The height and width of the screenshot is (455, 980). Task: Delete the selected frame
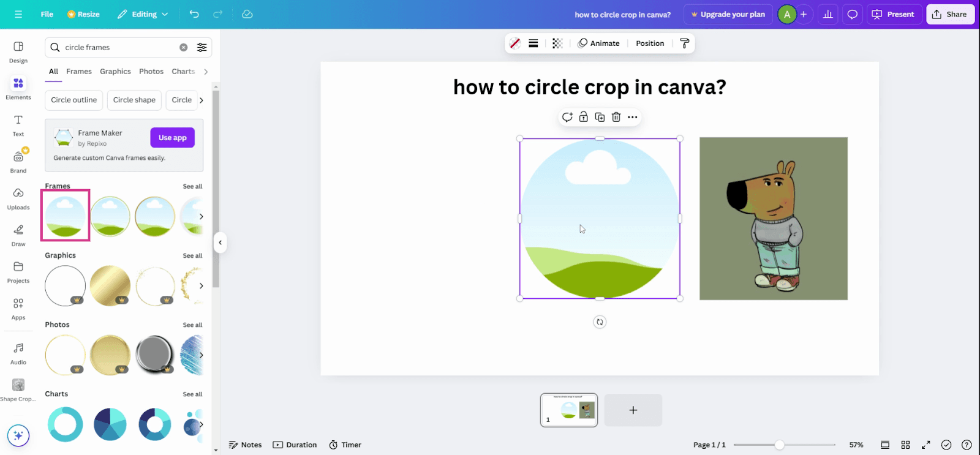click(x=616, y=117)
